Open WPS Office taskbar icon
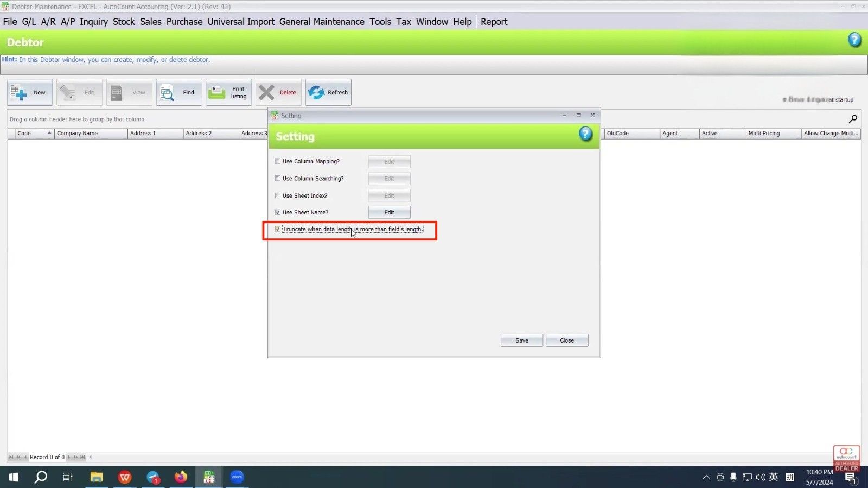 125,477
